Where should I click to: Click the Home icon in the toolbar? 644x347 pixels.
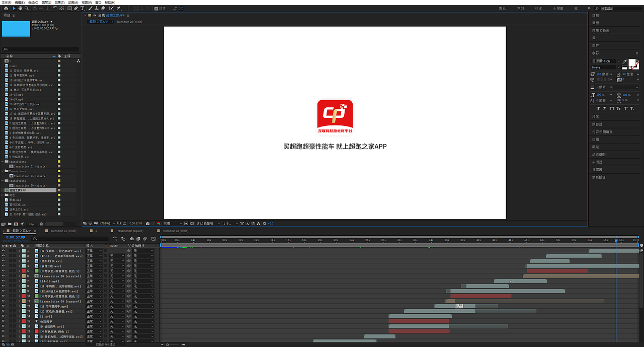pos(6,9)
